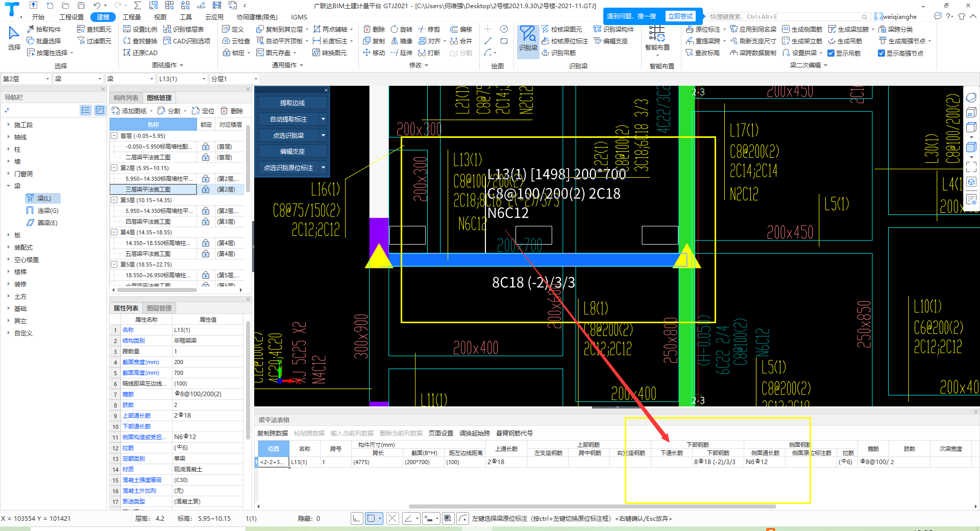Click 悬臂钢筋代号 in beam table toolbar
Image resolution: width=980 pixels, height=531 pixels.
tap(514, 433)
